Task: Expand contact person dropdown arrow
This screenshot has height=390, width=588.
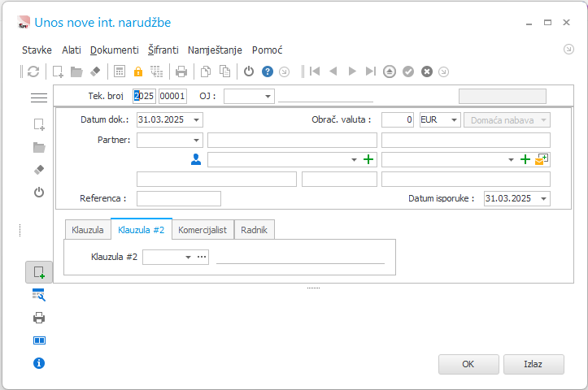Action: pyautogui.click(x=354, y=159)
